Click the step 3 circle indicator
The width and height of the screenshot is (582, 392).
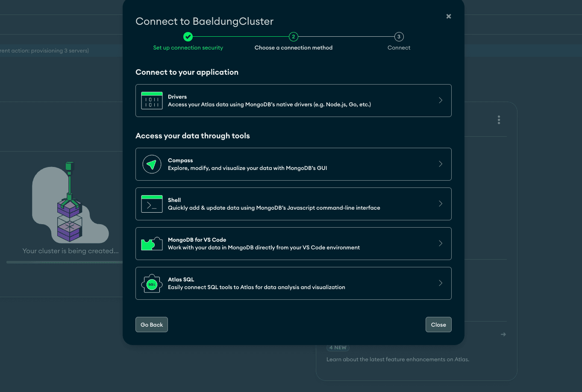[399, 37]
